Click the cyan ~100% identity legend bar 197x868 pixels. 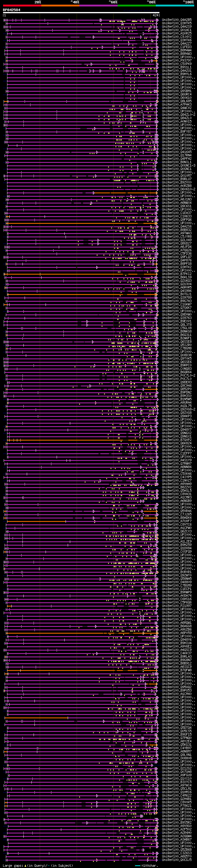coord(175,6)
